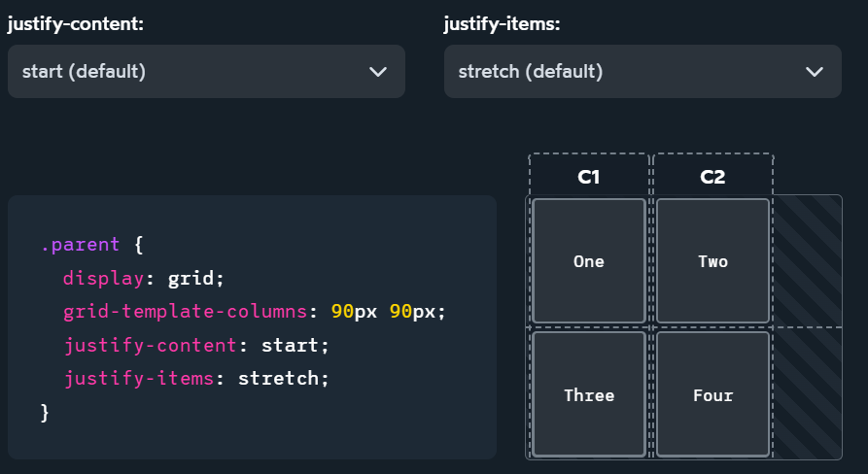Click the striped empty area beside cell Two
The image size is (868, 474).
pyautogui.click(x=807, y=261)
